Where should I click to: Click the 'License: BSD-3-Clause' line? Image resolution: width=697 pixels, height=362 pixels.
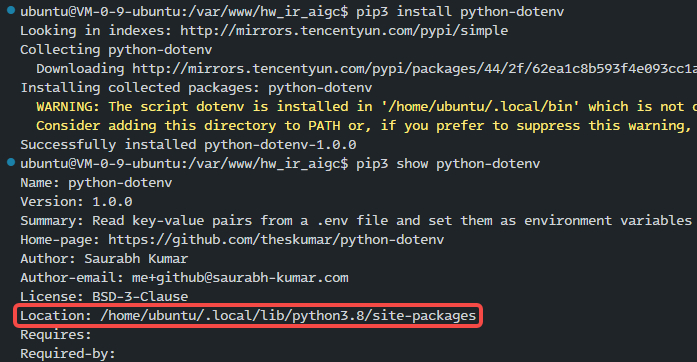point(104,297)
